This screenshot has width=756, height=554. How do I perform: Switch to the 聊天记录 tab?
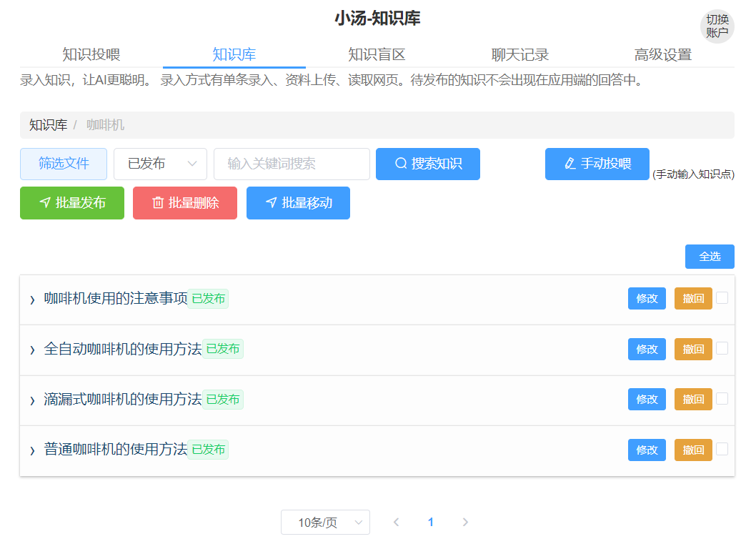pos(519,54)
